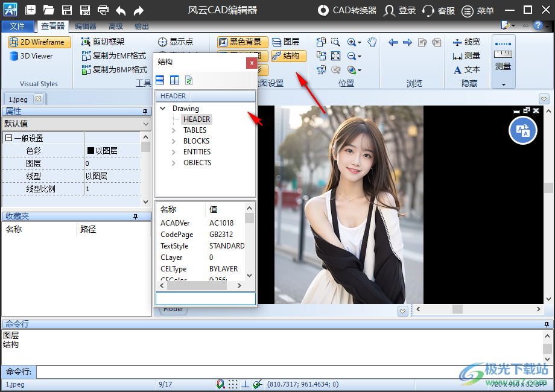This screenshot has width=555, height=392.
Task: Enable the 2D Wireframe visual style
Action: click(39, 42)
